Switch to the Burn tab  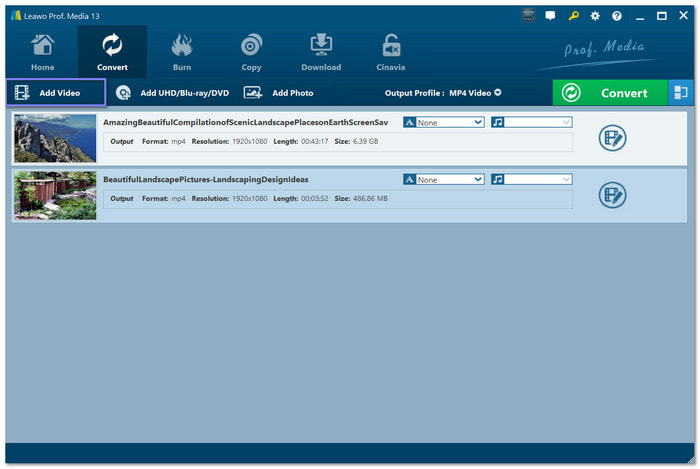coord(182,52)
